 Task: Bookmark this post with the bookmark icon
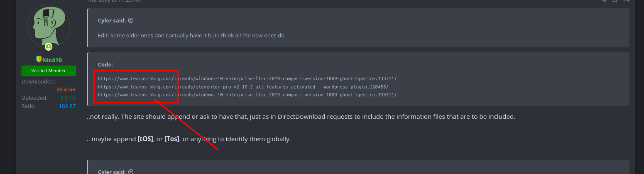615,1
